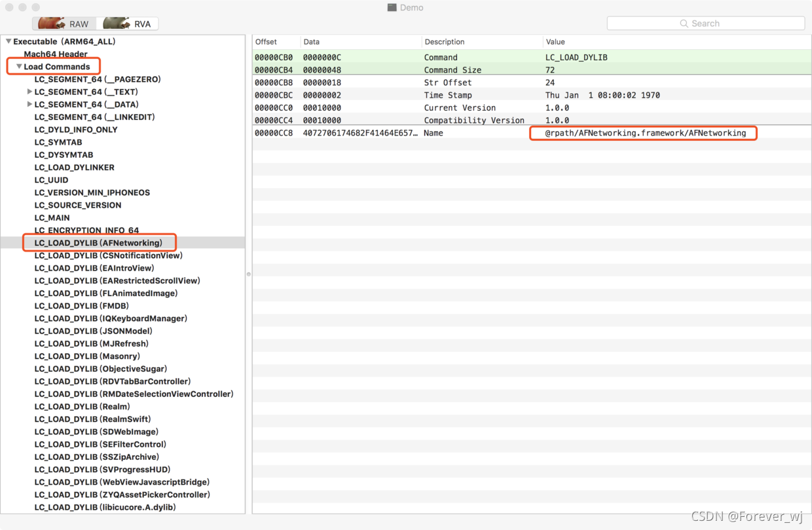Collapse the Load Commands node
The width and height of the screenshot is (812, 530).
19,67
